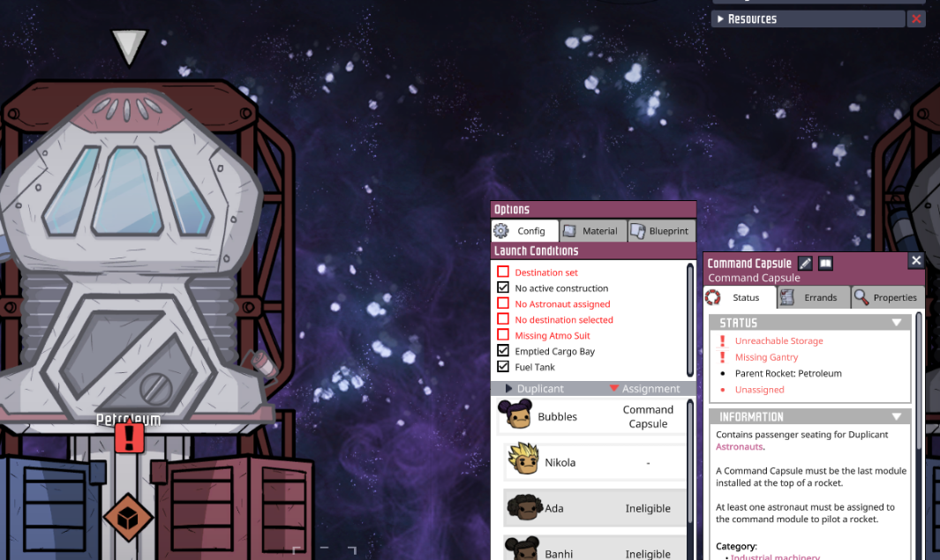Close the Resources panel with red X

pos(916,19)
